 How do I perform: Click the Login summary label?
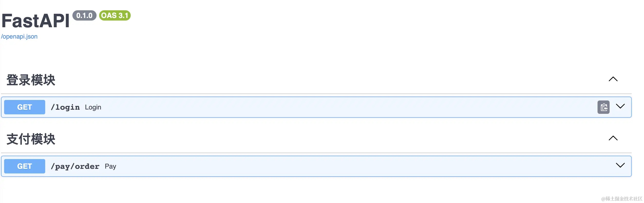coord(93,107)
